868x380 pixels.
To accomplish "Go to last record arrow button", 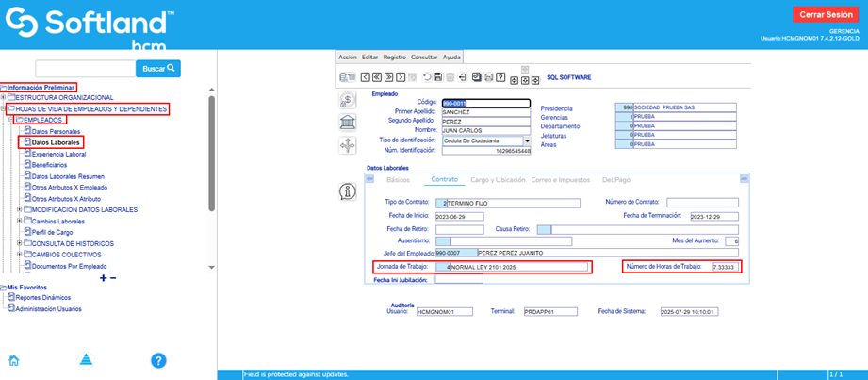I will click(x=401, y=77).
